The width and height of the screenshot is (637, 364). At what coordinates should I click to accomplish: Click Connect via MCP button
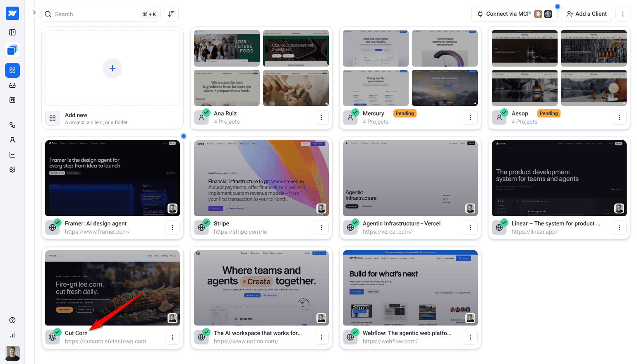pos(514,14)
